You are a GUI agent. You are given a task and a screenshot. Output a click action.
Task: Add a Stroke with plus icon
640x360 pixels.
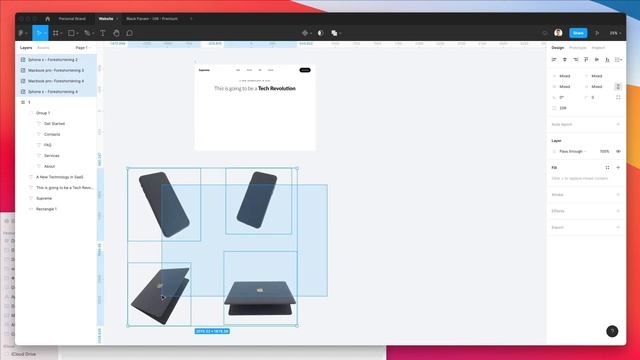pyautogui.click(x=618, y=195)
